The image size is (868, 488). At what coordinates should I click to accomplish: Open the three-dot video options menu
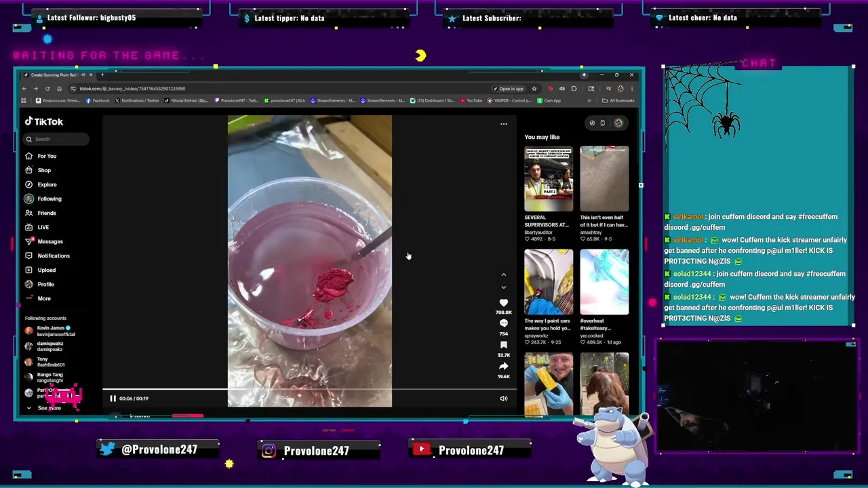tap(503, 123)
